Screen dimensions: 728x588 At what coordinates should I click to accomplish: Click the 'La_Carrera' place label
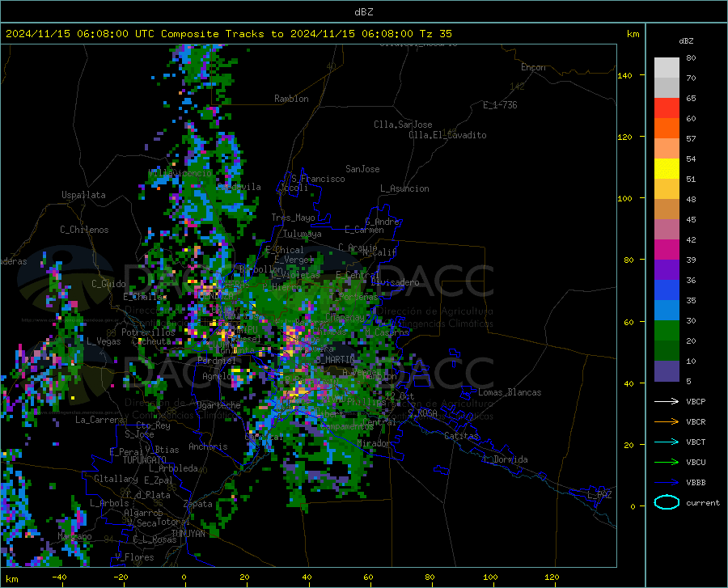coord(99,420)
